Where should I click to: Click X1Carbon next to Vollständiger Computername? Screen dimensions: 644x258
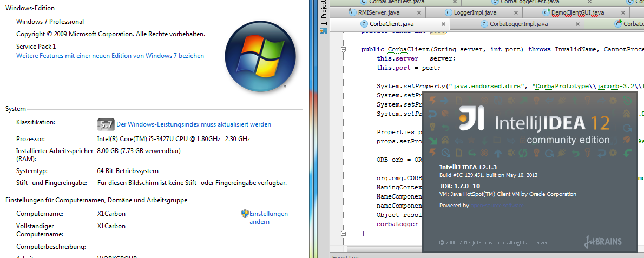point(111,226)
